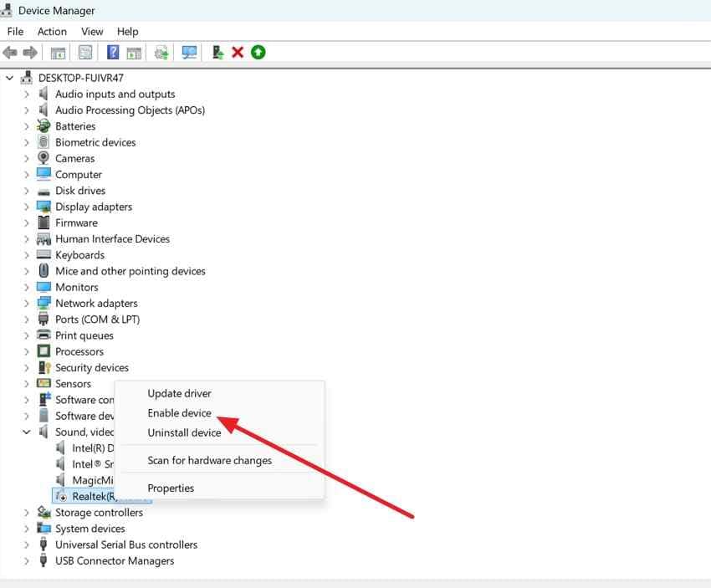This screenshot has width=711, height=588.
Task: Select the Processors text label
Action: (x=79, y=351)
